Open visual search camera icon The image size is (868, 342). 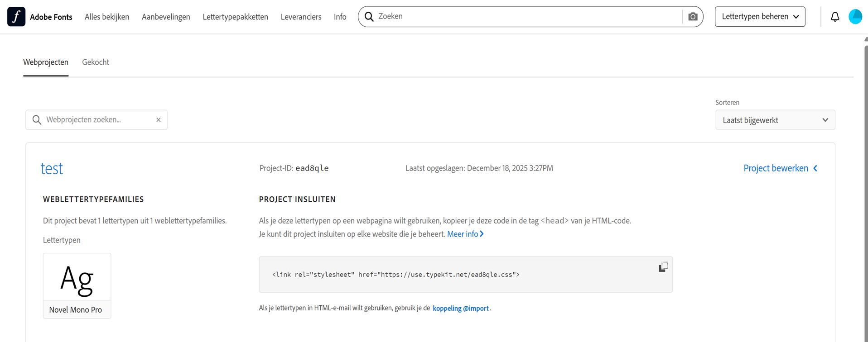[693, 17]
